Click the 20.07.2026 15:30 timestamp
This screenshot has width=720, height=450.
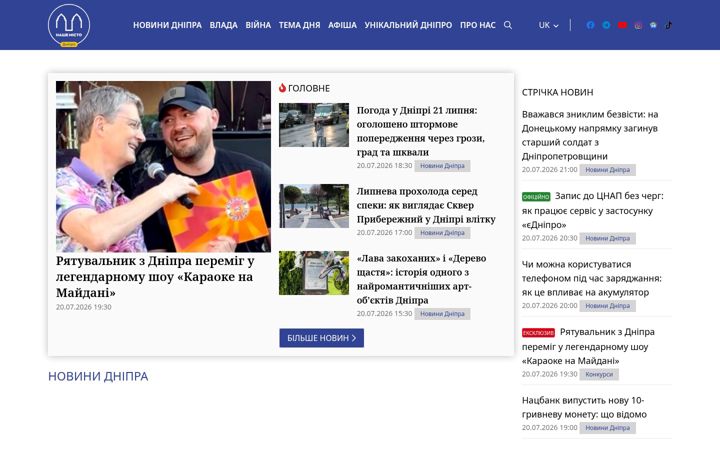tap(384, 314)
